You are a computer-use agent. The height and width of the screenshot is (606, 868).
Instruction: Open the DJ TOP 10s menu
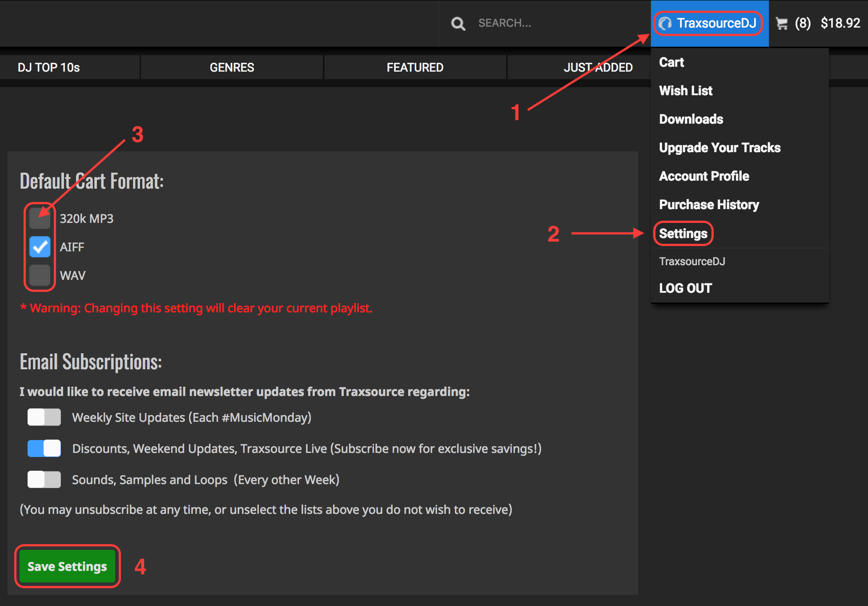point(49,67)
